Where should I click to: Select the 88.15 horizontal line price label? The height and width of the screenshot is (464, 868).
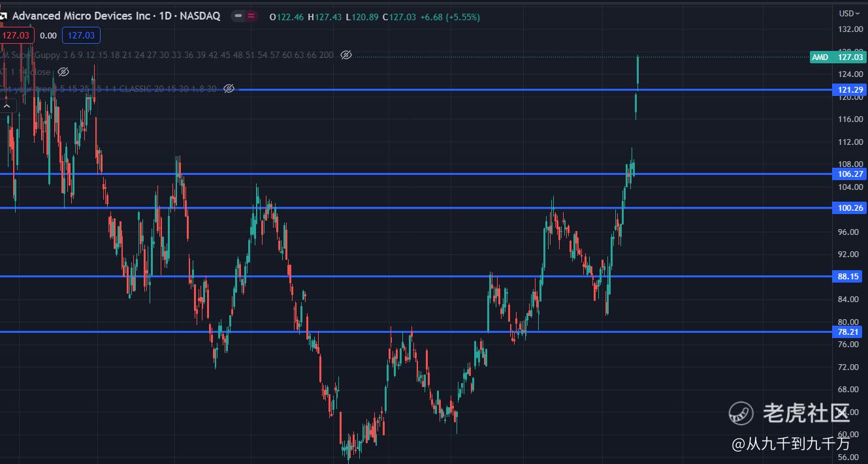coord(848,277)
